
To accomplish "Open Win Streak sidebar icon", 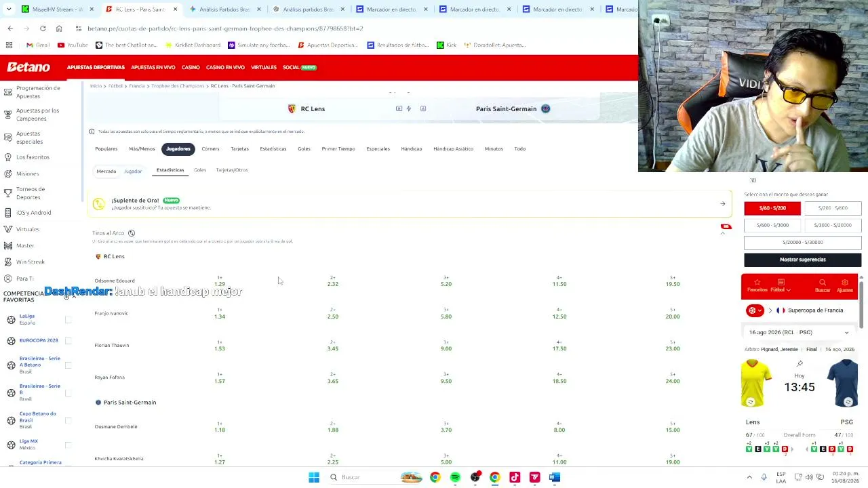I will pyautogui.click(x=7, y=262).
